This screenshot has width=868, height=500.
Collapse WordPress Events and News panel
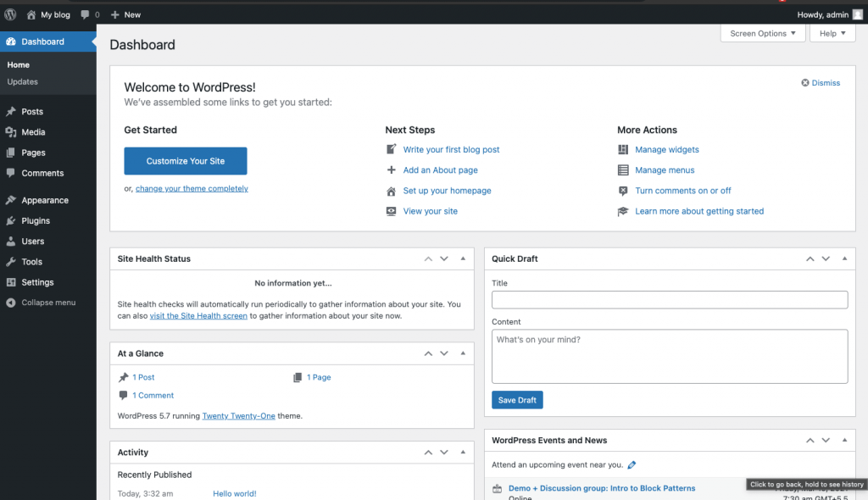point(844,440)
